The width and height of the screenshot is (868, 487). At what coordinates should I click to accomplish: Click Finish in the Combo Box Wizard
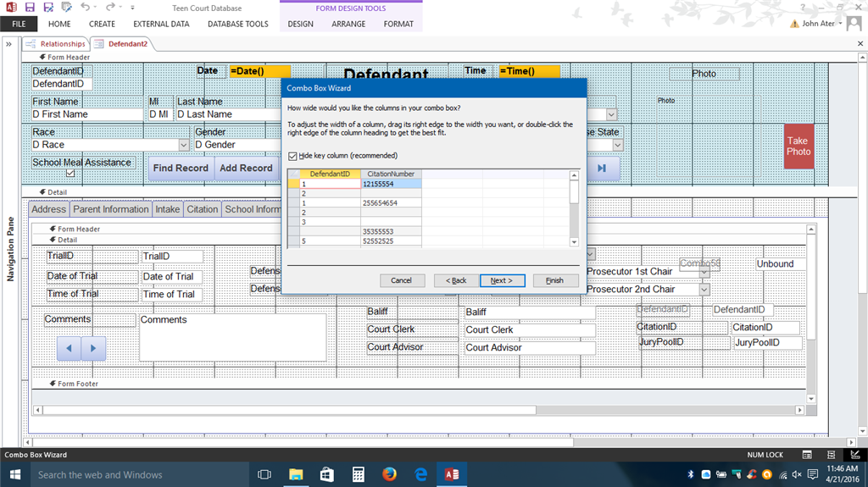coord(555,280)
